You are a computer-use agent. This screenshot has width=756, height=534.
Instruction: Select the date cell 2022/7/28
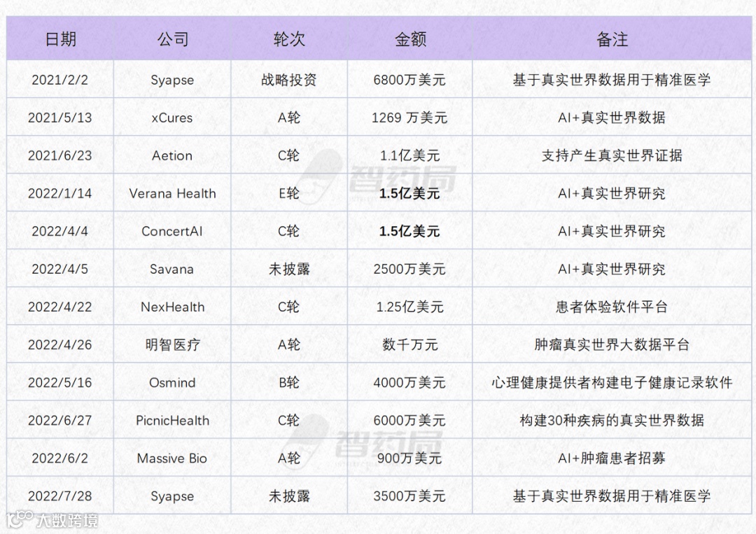click(x=59, y=496)
